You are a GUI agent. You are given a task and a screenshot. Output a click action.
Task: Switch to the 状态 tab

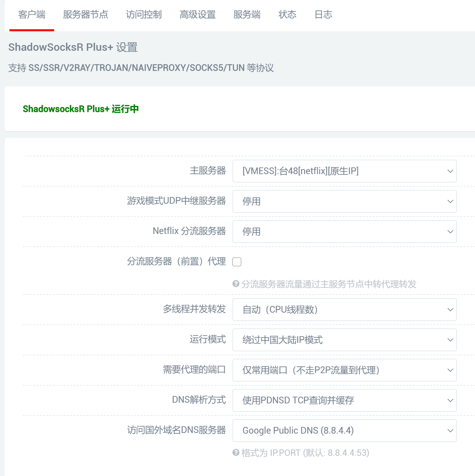[x=287, y=15]
